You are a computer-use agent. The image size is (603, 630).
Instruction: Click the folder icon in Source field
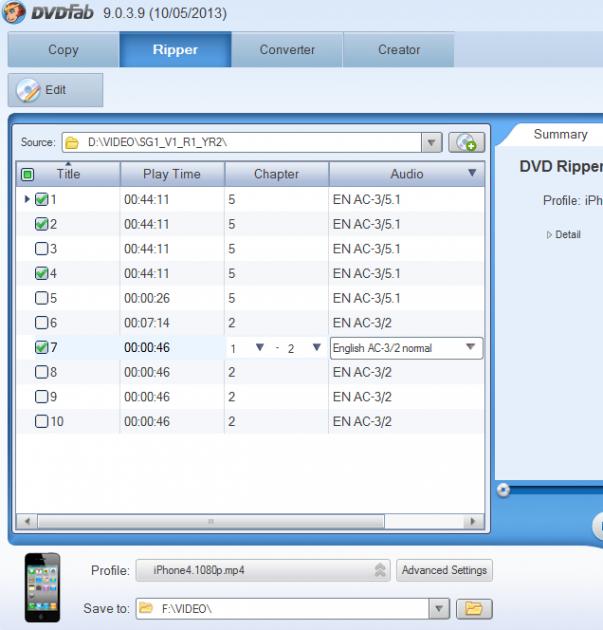point(72,143)
